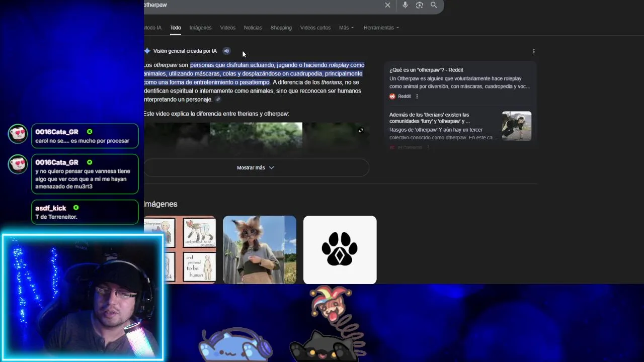Screen dimensions: 644x362
Task: Open the Herramientas dropdown
Action: [381, 28]
